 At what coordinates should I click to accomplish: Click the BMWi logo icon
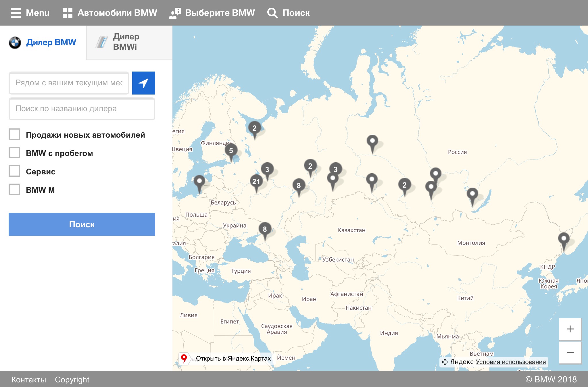click(102, 42)
